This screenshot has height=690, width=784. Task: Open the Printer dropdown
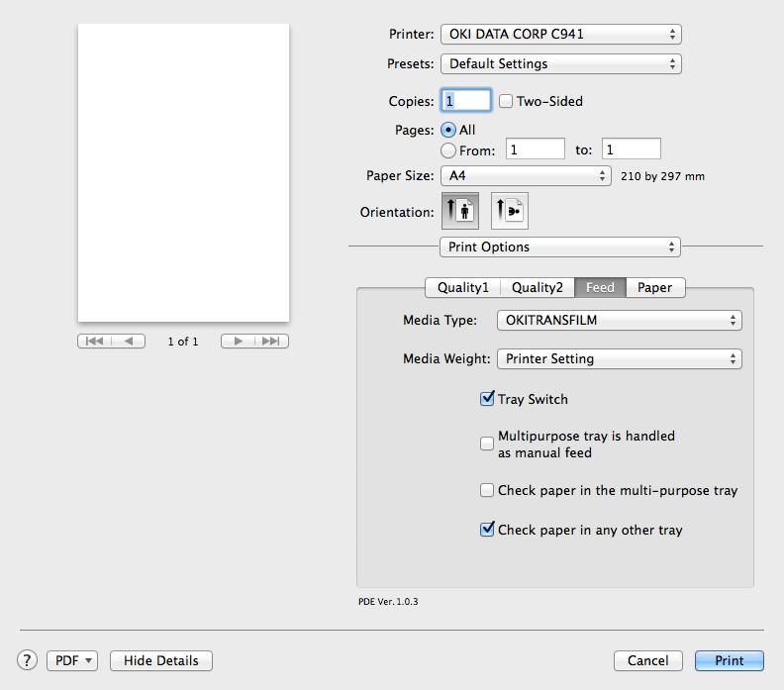click(561, 34)
